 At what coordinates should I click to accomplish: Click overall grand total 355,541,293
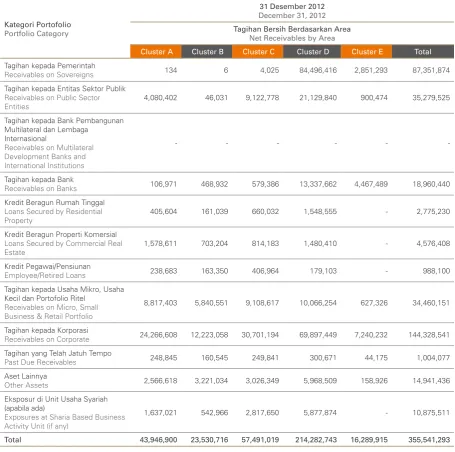(x=429, y=440)
